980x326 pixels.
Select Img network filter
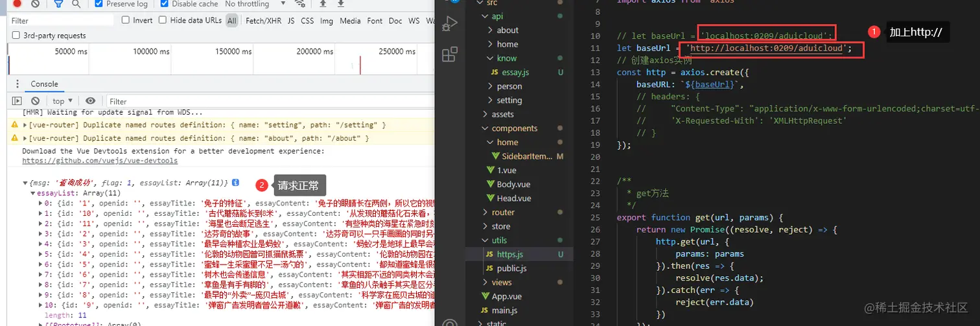327,21
